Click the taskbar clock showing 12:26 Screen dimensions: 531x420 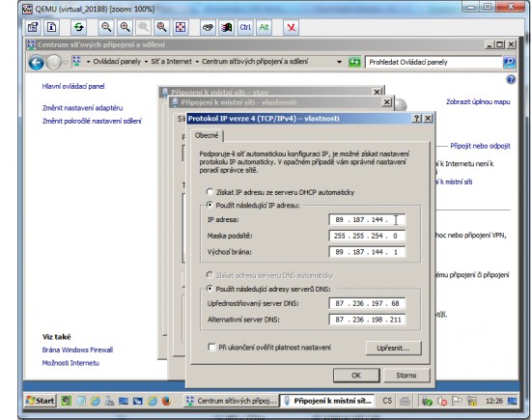point(494,401)
